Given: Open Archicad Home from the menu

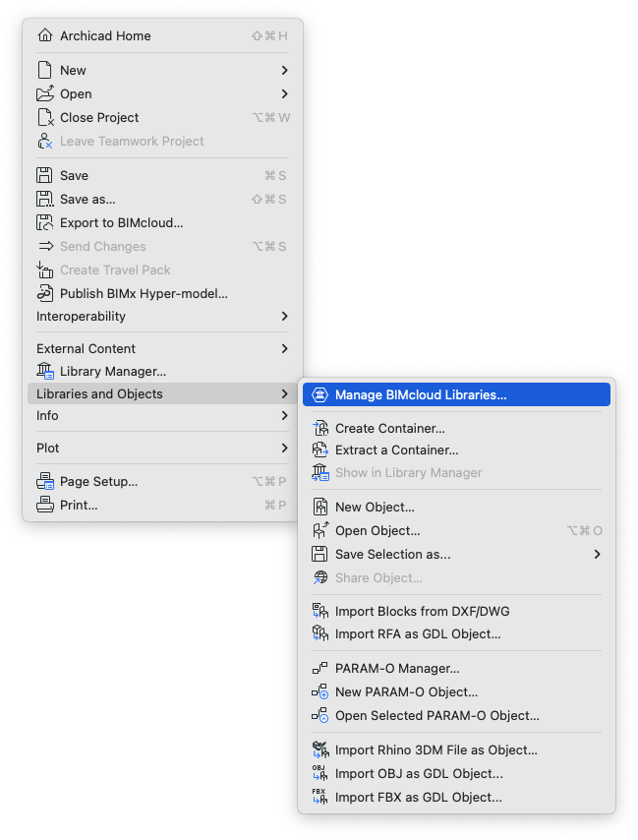Looking at the screenshot, I should (x=162, y=35).
